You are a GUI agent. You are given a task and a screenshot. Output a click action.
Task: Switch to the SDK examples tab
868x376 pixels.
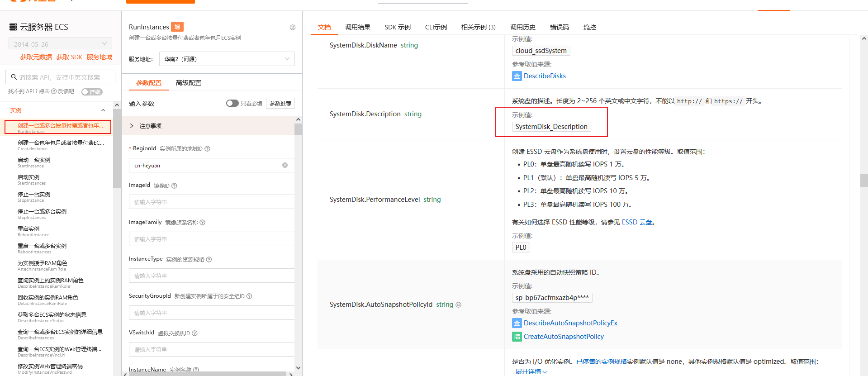pyautogui.click(x=398, y=27)
